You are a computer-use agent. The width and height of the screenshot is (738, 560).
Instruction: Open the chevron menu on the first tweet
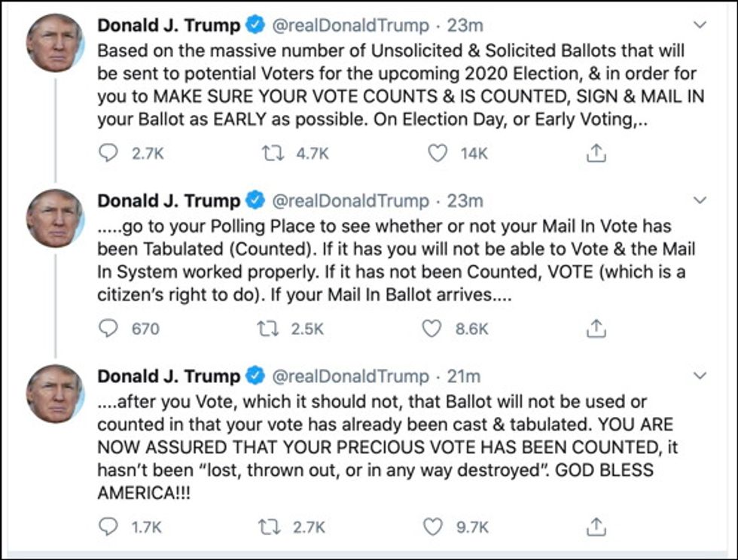coord(700,26)
